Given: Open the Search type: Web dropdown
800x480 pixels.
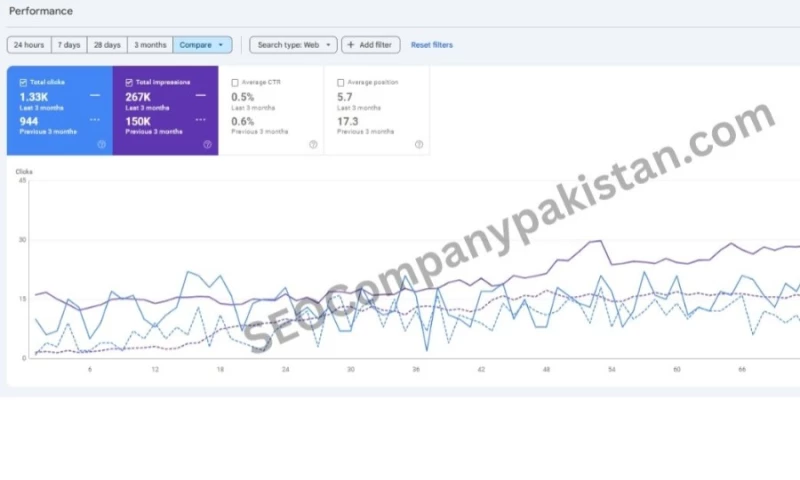Looking at the screenshot, I should (293, 45).
